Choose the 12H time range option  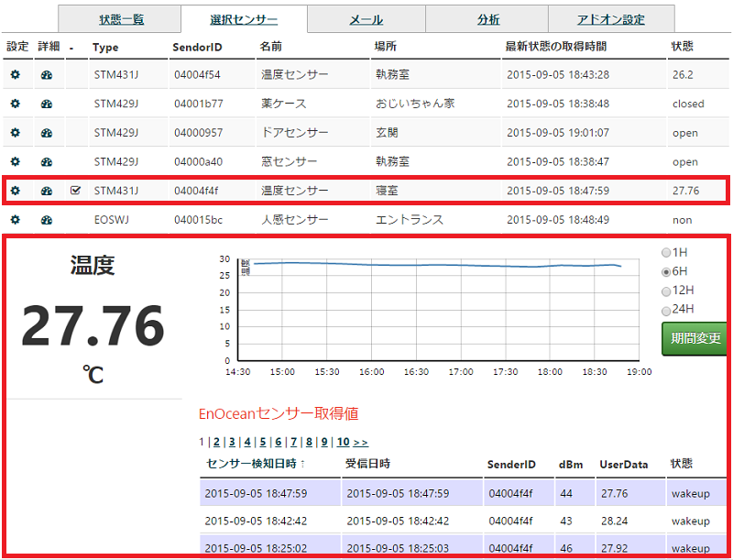pos(666,291)
